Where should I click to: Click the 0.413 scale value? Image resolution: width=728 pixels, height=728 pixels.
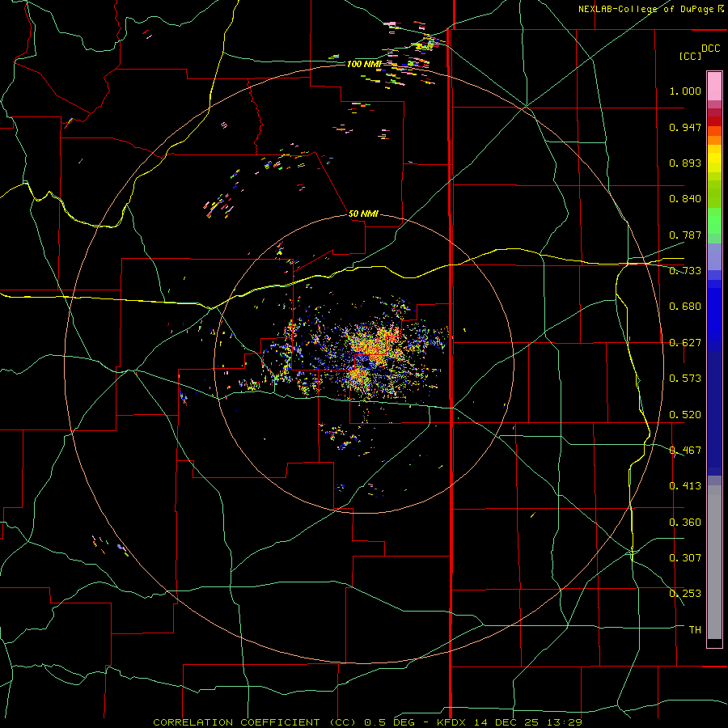pos(685,486)
